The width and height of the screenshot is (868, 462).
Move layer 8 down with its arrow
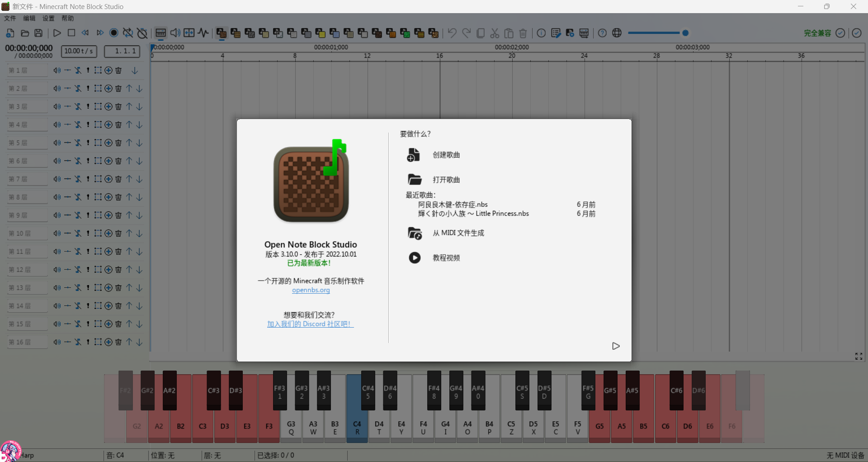click(x=139, y=197)
